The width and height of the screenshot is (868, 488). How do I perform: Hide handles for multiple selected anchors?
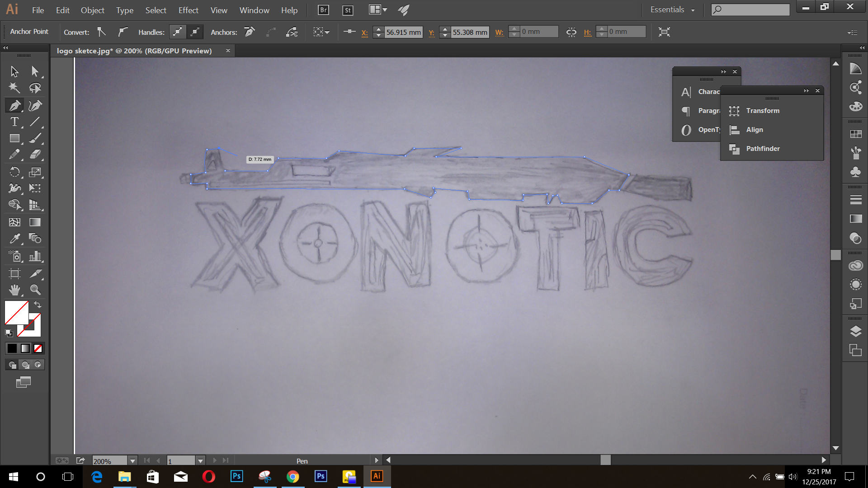195,32
